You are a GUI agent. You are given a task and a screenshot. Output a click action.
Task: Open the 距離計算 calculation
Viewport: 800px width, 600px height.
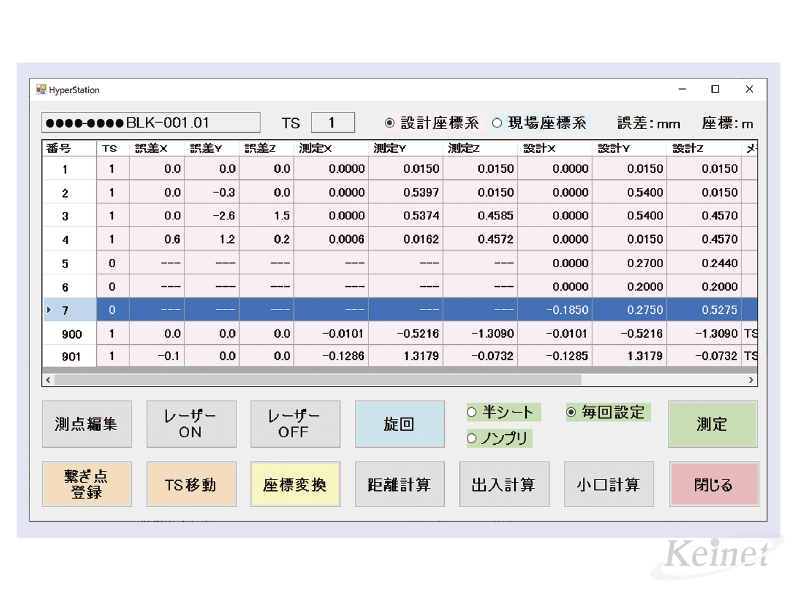(399, 485)
